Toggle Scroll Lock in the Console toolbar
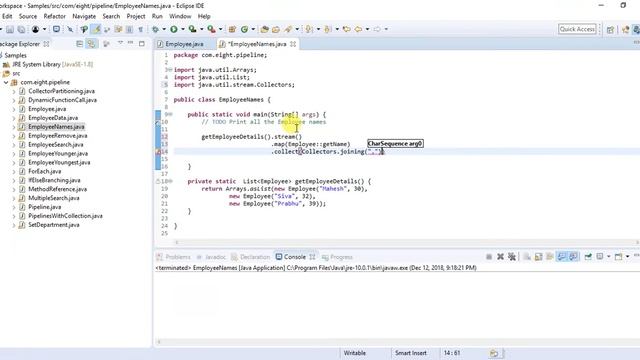This screenshot has width=640, height=360. point(538,257)
